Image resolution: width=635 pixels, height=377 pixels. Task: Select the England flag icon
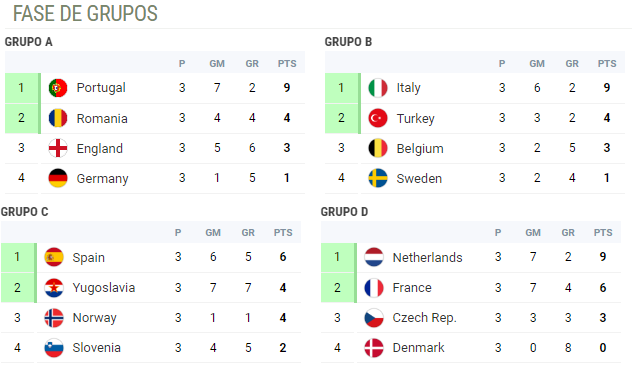pos(58,148)
